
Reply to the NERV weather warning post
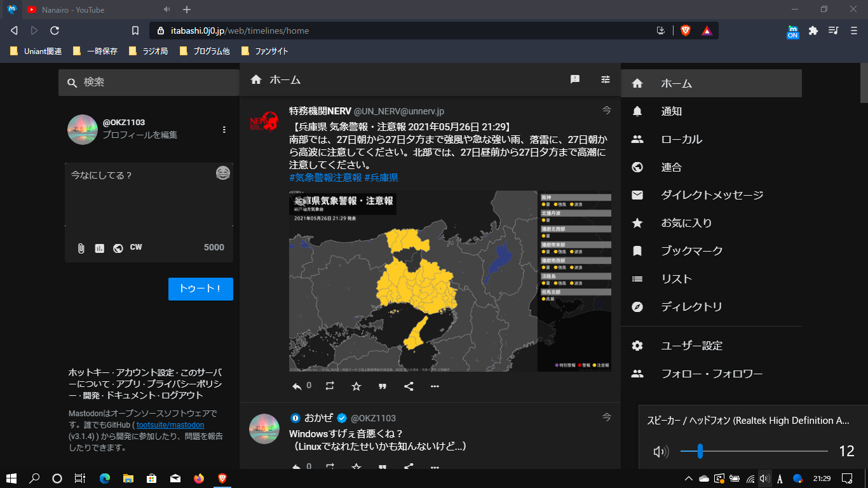point(297,386)
